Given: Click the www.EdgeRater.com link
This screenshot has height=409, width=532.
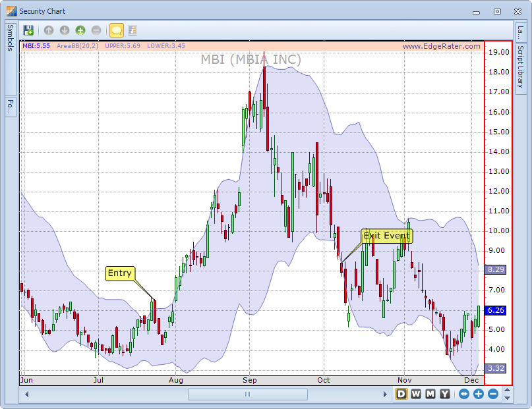Looking at the screenshot, I should 442,46.
